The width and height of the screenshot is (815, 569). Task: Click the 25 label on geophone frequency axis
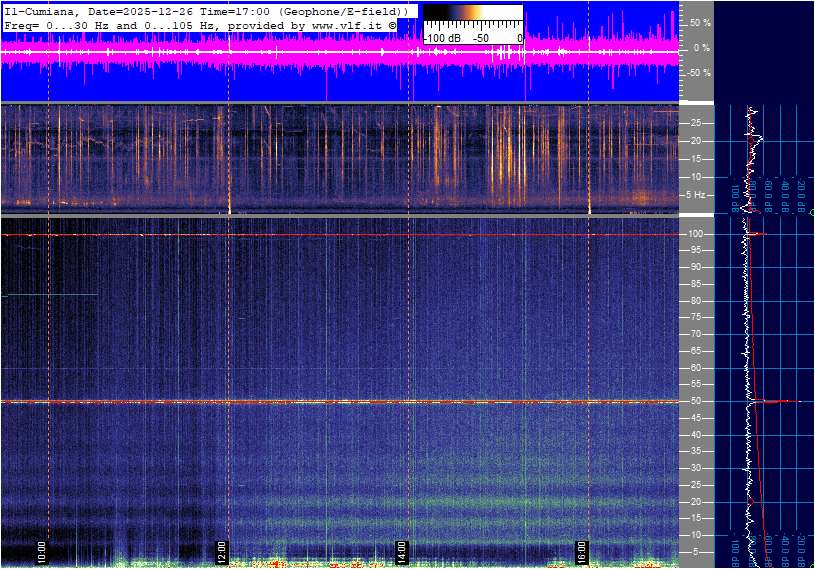click(x=695, y=123)
